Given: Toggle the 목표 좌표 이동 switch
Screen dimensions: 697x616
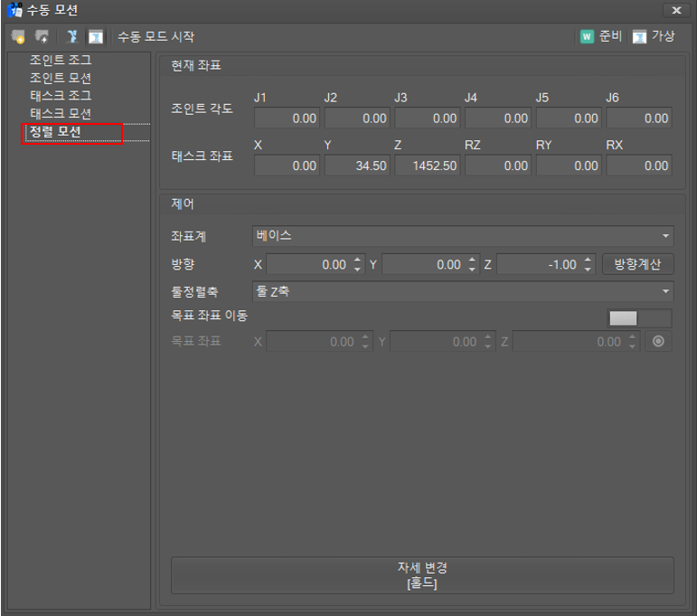Looking at the screenshot, I should tap(639, 317).
